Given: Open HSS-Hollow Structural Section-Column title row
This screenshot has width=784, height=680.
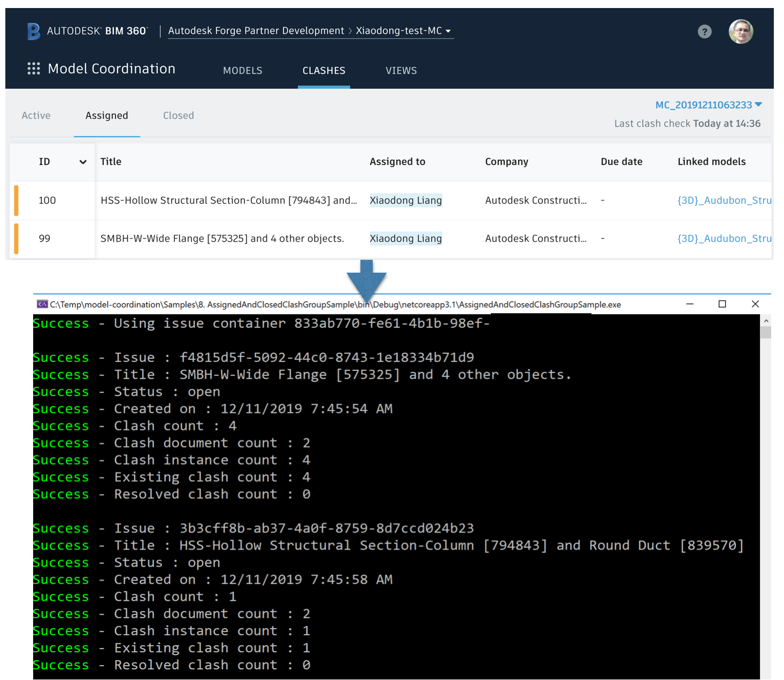Looking at the screenshot, I should [x=229, y=200].
